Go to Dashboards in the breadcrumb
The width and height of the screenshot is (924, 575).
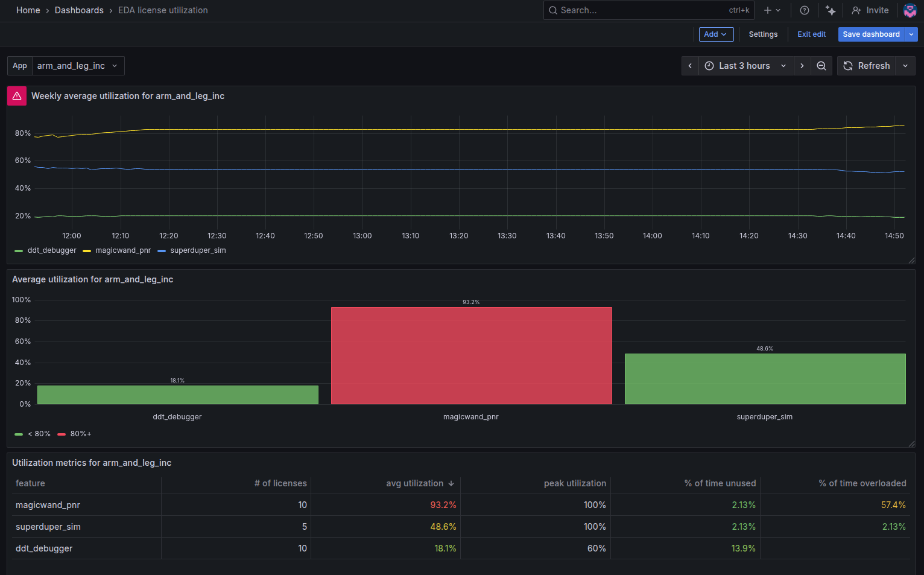[79, 10]
